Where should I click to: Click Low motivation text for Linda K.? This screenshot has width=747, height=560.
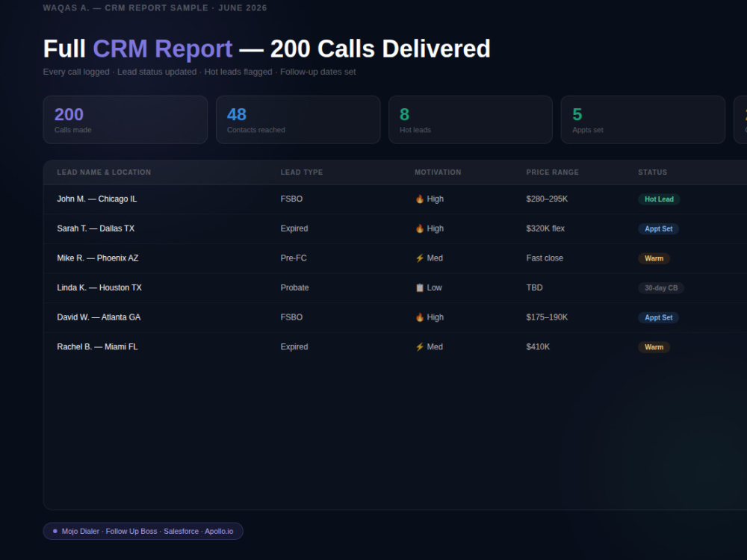pos(435,287)
